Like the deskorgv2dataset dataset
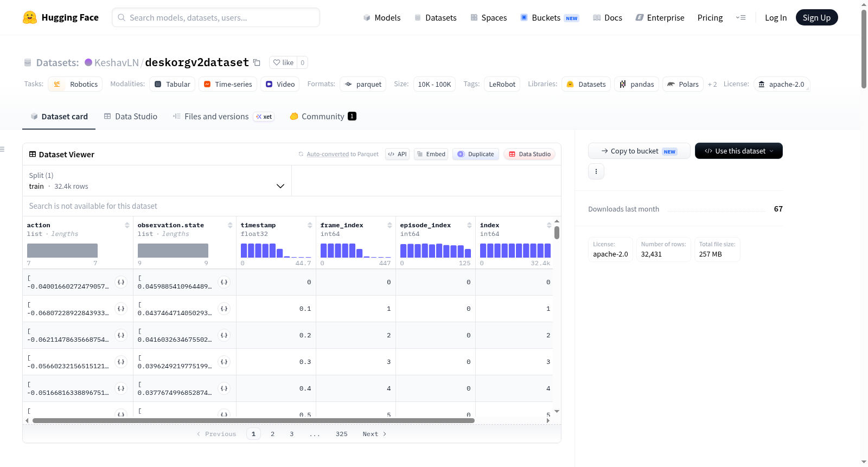Image resolution: width=868 pixels, height=467 pixels. [283, 62]
